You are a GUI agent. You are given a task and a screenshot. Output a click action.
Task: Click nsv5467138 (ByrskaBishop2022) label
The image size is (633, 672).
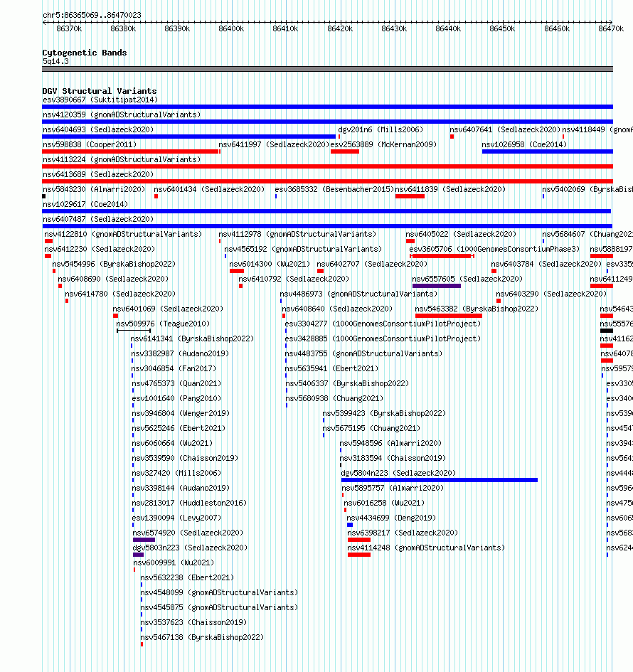pyautogui.click(x=202, y=638)
